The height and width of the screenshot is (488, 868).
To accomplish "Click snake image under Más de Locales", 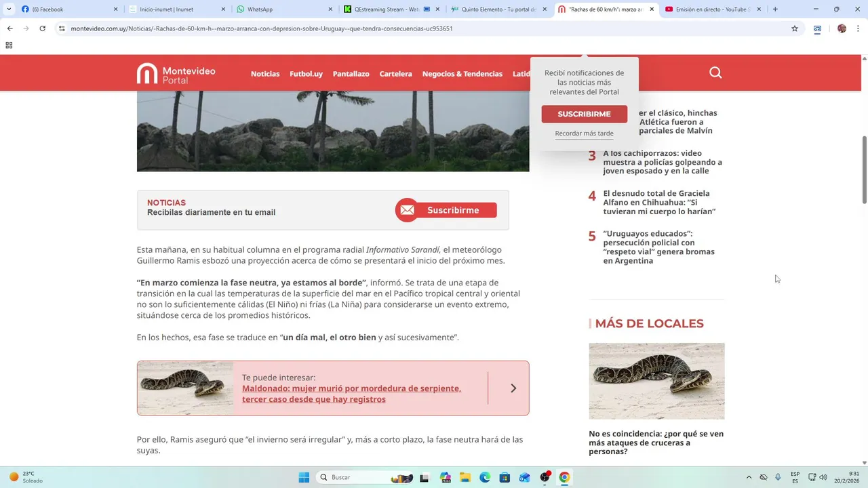I will click(656, 381).
